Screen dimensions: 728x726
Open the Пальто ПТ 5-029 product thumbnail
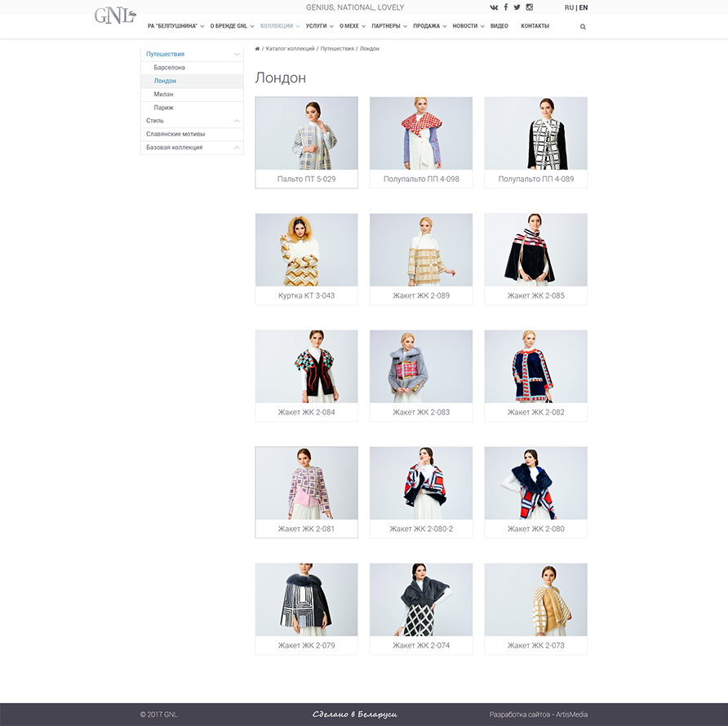point(306,133)
